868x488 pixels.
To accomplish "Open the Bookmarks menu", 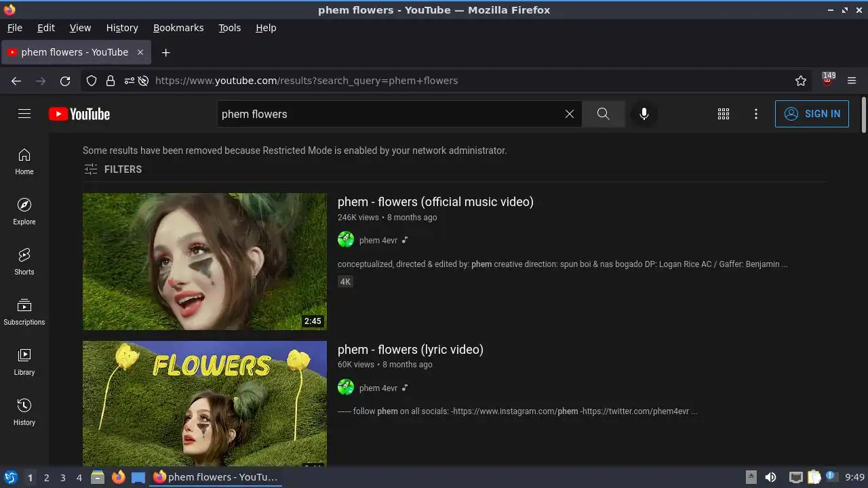I will pos(178,28).
